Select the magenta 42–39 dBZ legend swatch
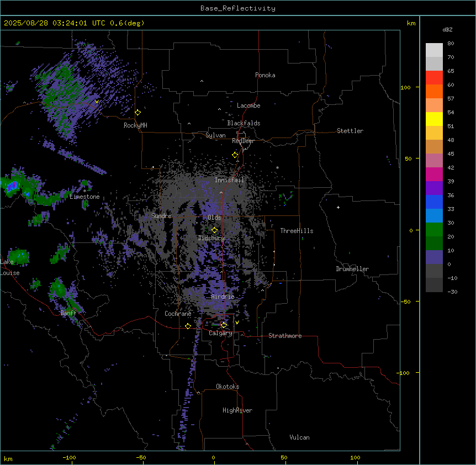Image resolution: width=476 pixels, height=465 pixels. pos(434,174)
